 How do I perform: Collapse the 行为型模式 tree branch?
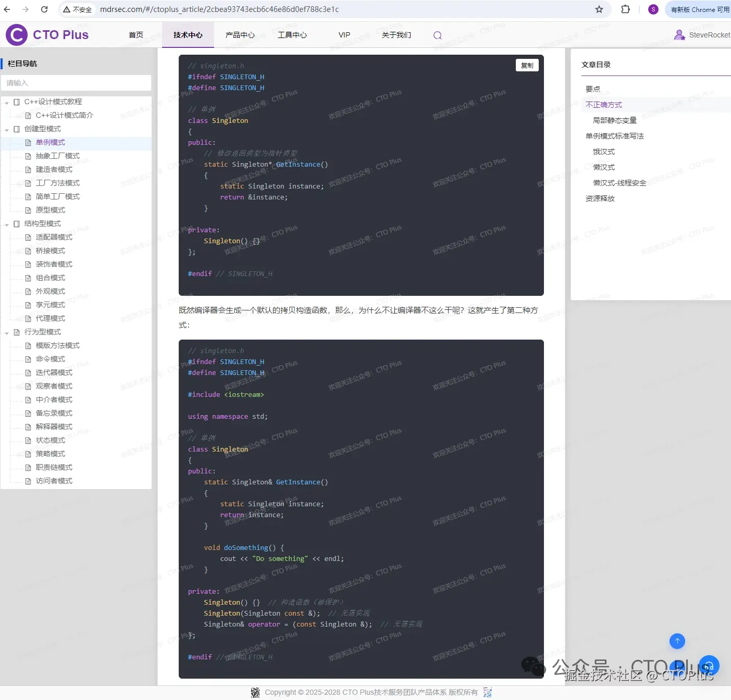point(7,332)
